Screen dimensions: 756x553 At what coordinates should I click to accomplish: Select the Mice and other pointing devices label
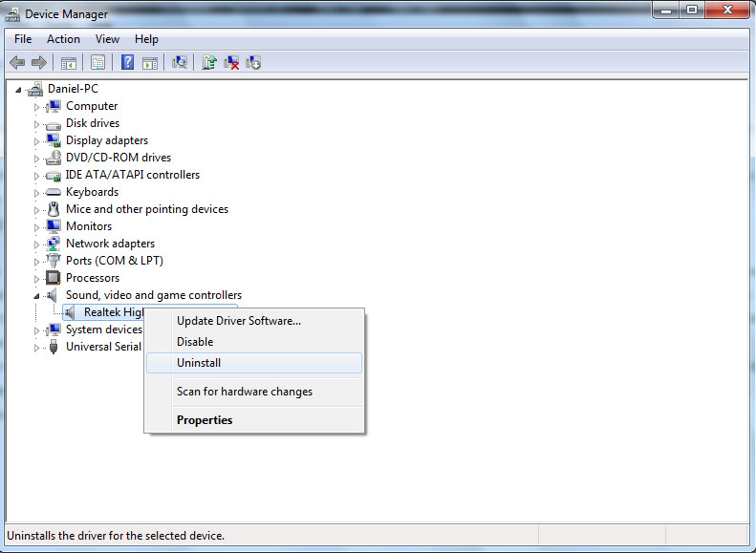click(147, 209)
